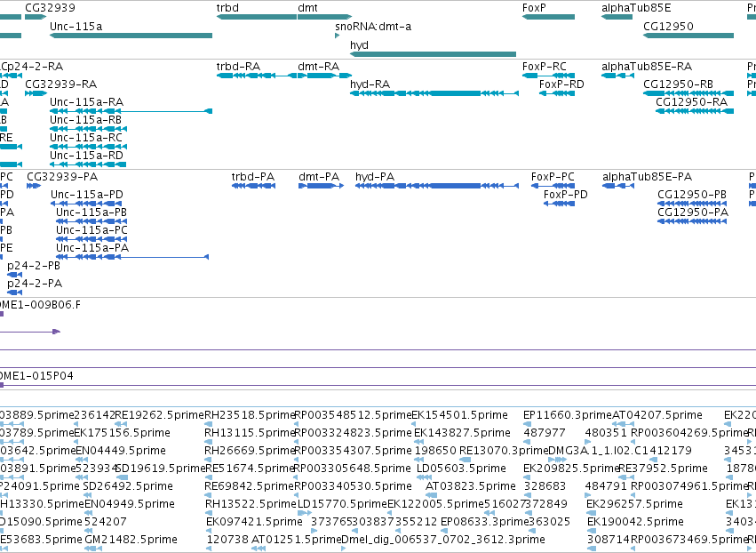Select the trbd-RA transcript label
Viewport: 756px width, 553px height.
click(238, 66)
